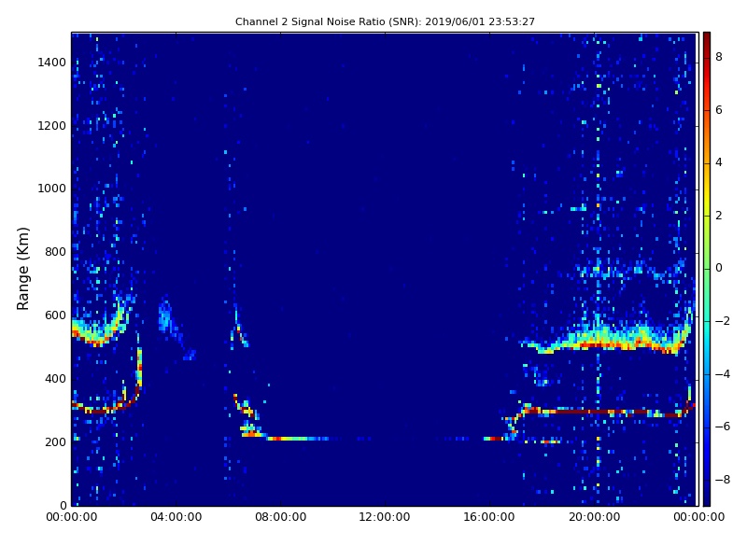The image size is (747, 560).
Task: Click the 1000 range tick label
Action: 52,189
